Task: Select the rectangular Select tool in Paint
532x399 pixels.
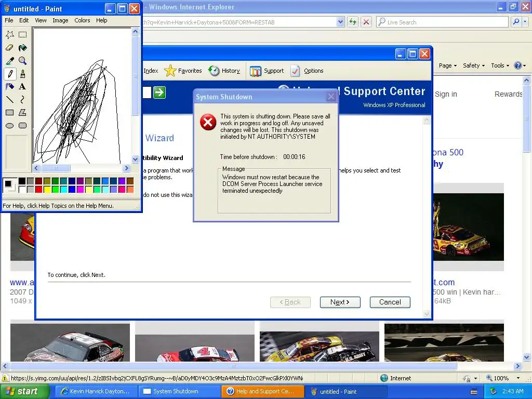Action: 23,35
